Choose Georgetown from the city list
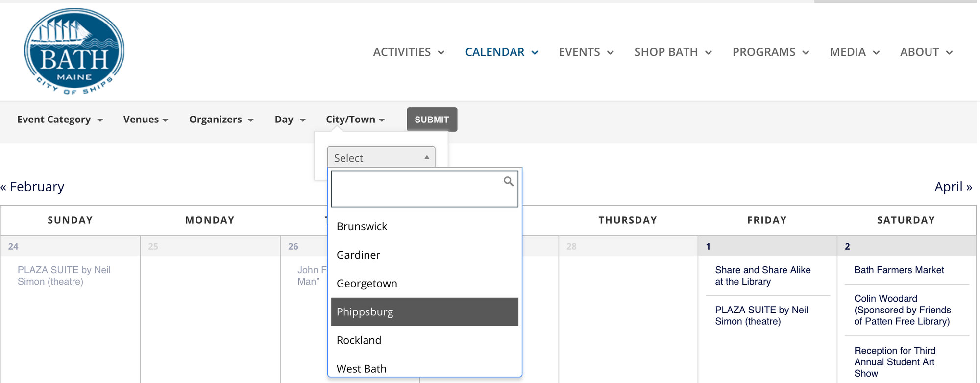The image size is (980, 383). [425, 283]
